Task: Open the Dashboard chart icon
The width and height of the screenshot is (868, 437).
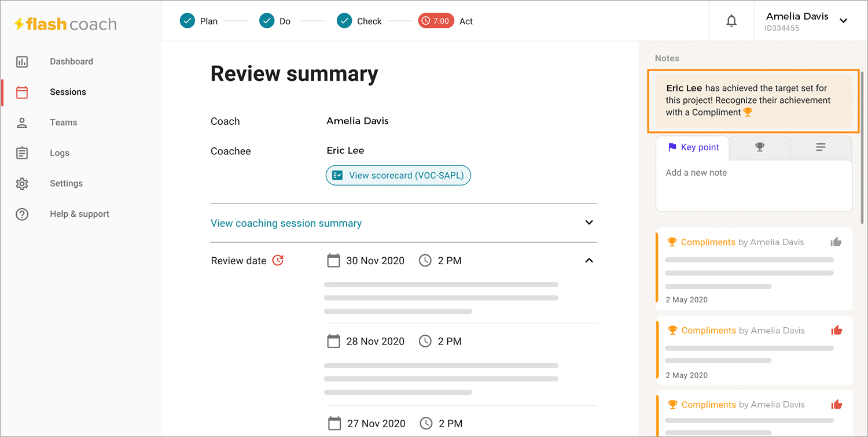Action: tap(22, 62)
